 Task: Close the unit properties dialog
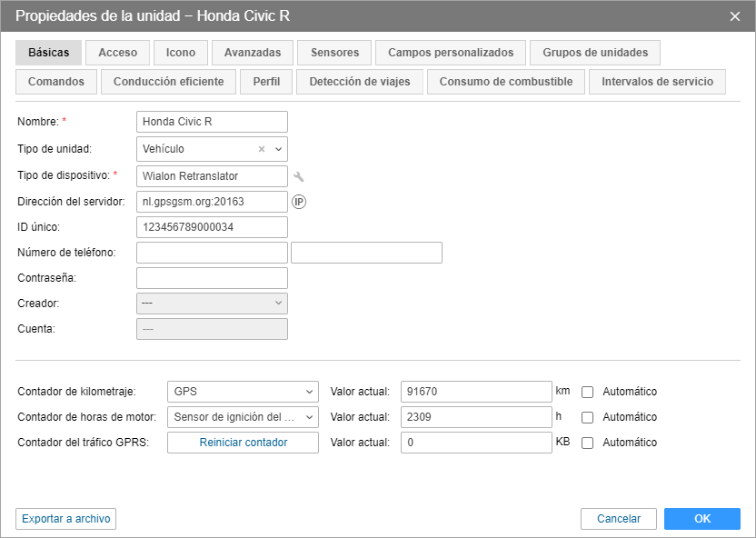735,16
